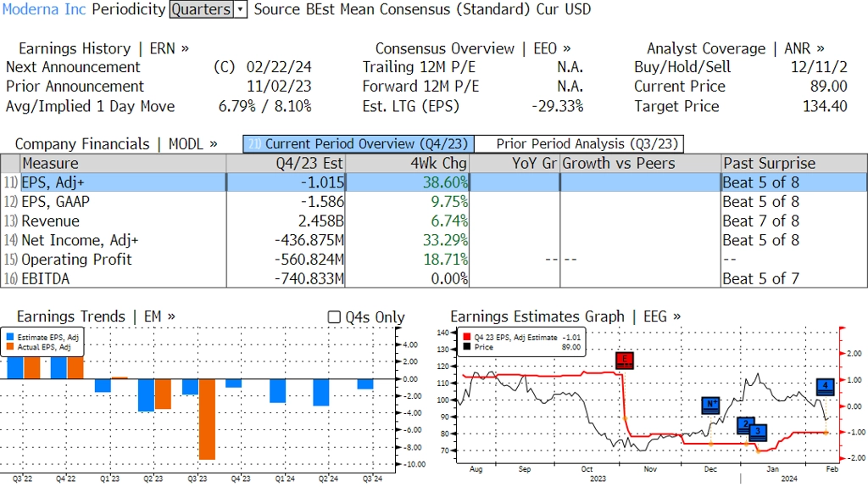Click the Moderna Inc company name
The height and width of the screenshot is (487, 868).
44,9
